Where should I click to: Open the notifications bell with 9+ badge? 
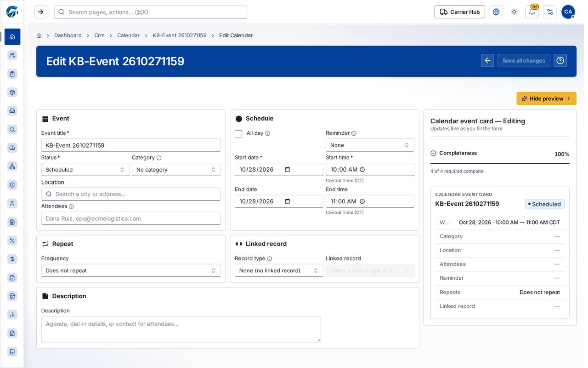click(532, 12)
